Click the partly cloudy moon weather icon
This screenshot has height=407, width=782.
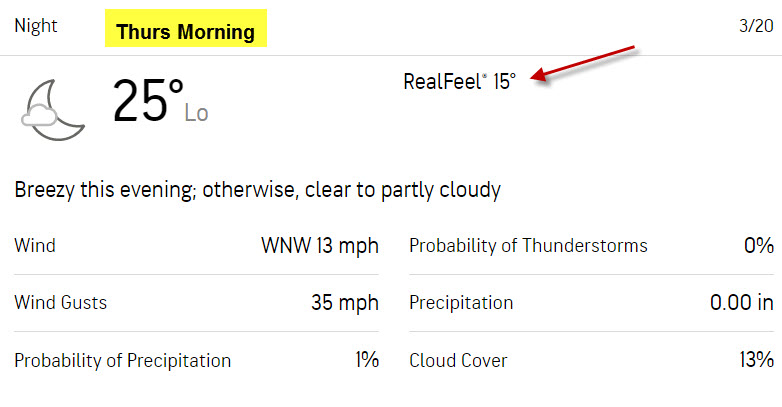coord(53,110)
